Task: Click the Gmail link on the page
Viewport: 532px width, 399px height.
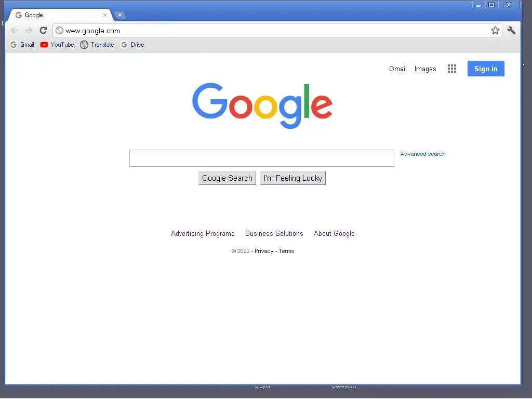Action: [x=397, y=69]
